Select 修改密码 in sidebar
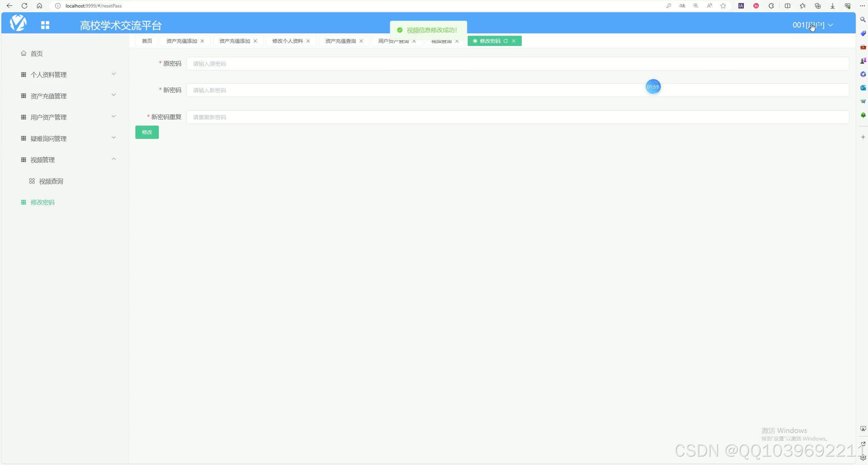The width and height of the screenshot is (868, 465). 43,202
